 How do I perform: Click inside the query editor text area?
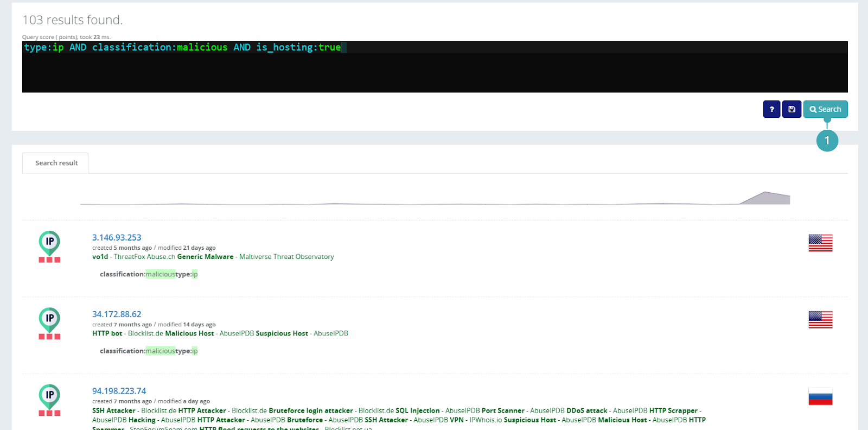coord(434,71)
